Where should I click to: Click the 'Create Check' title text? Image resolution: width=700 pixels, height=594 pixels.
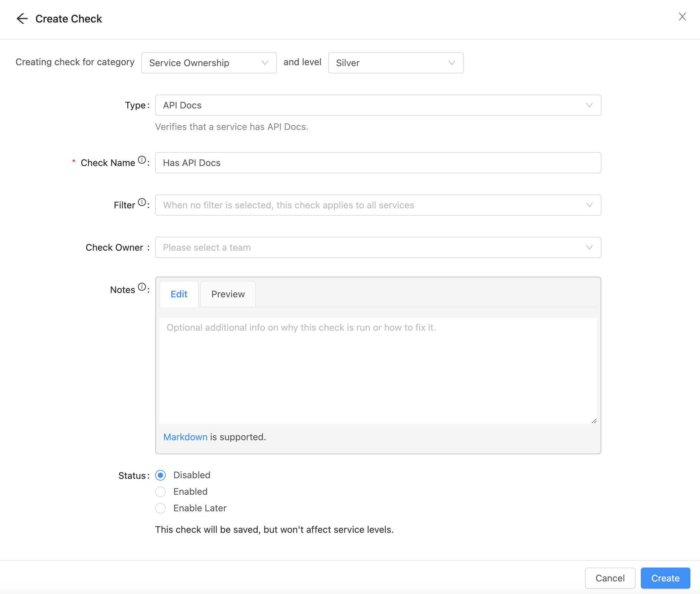pyautogui.click(x=68, y=19)
